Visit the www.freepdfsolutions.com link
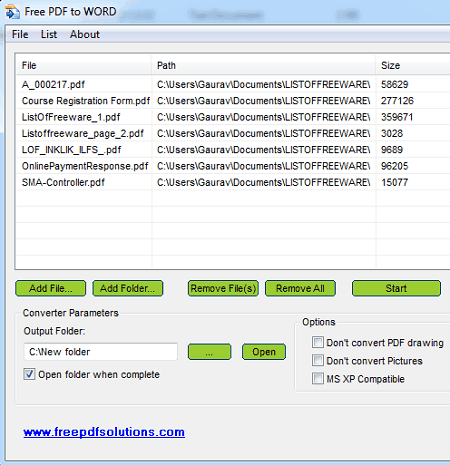This screenshot has width=450, height=465. click(x=104, y=432)
